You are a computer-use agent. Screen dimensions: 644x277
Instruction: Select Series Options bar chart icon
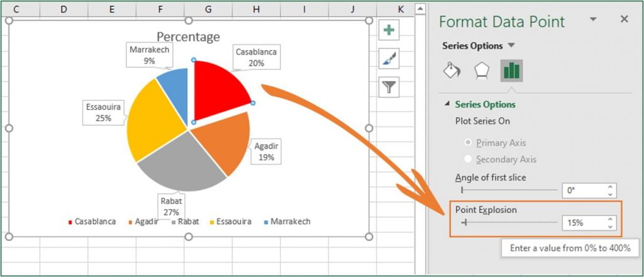(x=511, y=71)
